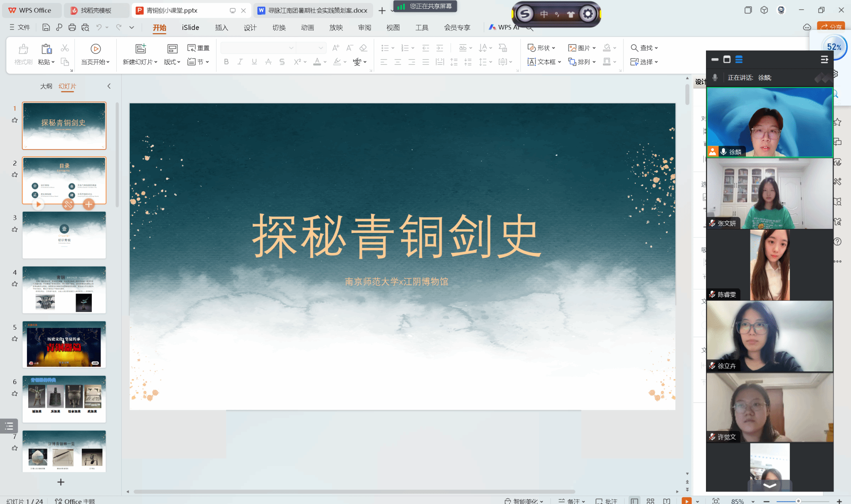851x504 pixels.
Task: Expand the 版式 layout dropdown
Action: 172,62
